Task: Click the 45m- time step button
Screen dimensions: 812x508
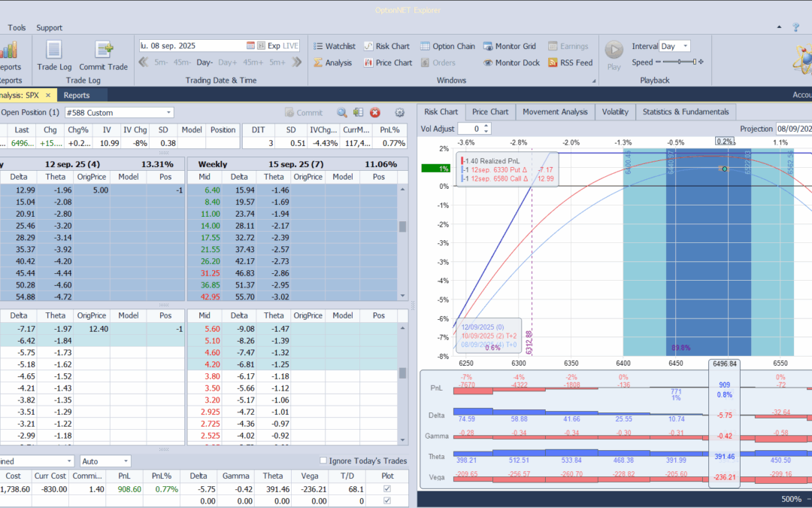Action: (x=182, y=62)
